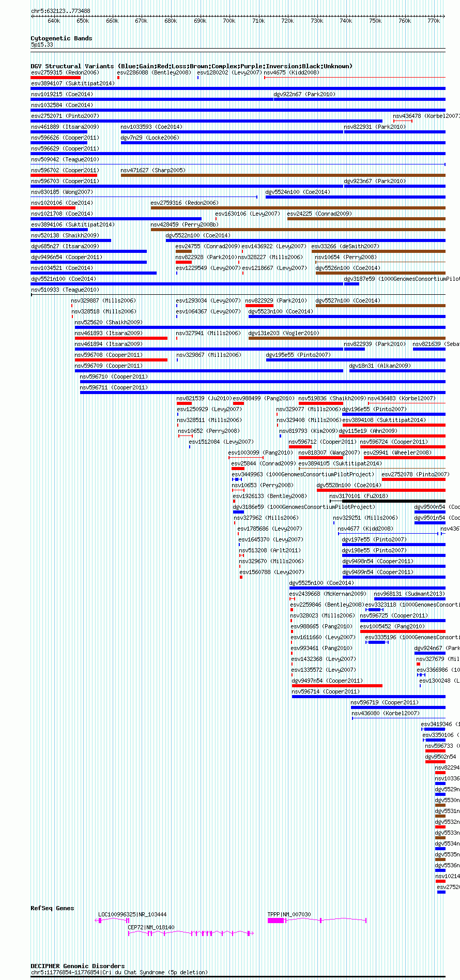Select variant nsv520138 (Shaikh2009)
This screenshot has width=460, height=980.
click(x=65, y=236)
